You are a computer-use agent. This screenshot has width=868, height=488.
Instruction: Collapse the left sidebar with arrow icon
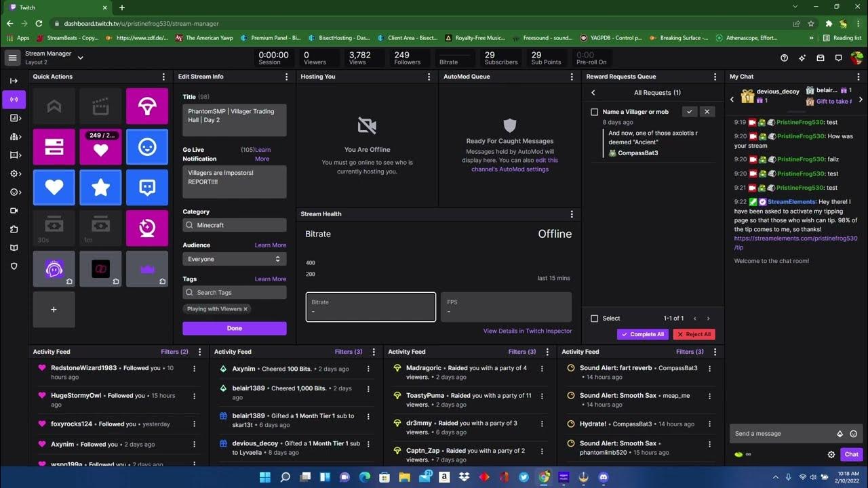click(14, 81)
